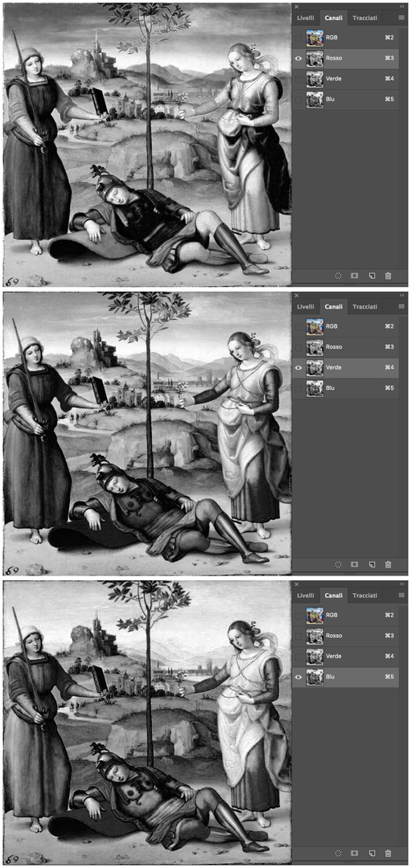The image size is (411, 868).
Task: Hide Verde channel eye in Verde-active panel
Action: point(299,367)
